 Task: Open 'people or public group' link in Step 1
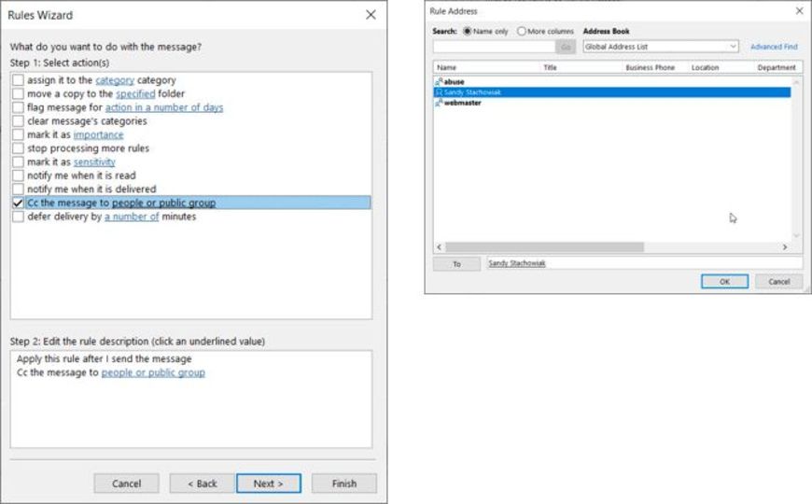point(163,203)
